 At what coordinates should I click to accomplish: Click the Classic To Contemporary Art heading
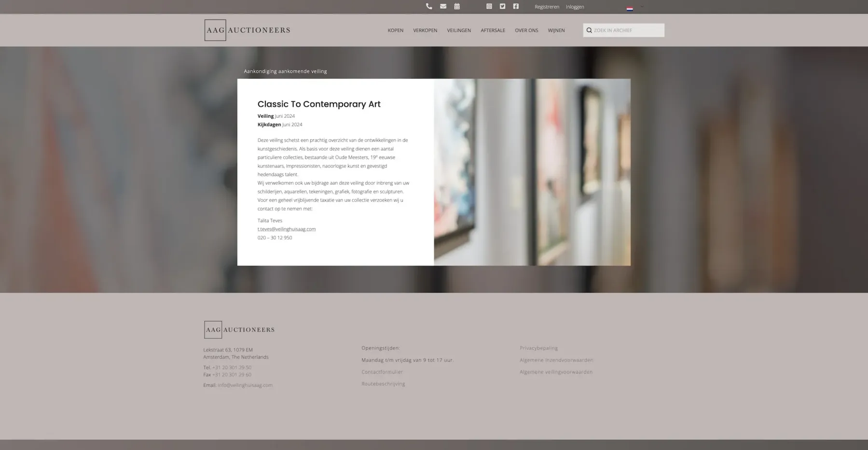point(319,104)
